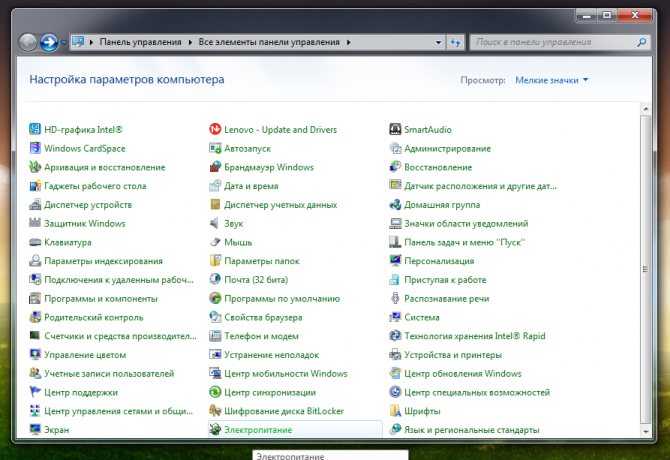This screenshot has height=460, width=670.
Task: Click the Мышь mouse icon
Action: pyautogui.click(x=215, y=242)
